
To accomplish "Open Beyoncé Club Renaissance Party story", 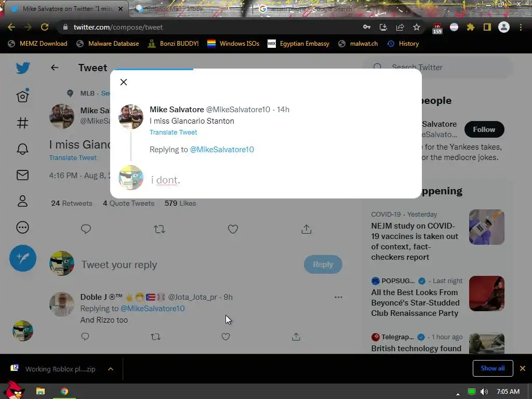I will [415, 303].
